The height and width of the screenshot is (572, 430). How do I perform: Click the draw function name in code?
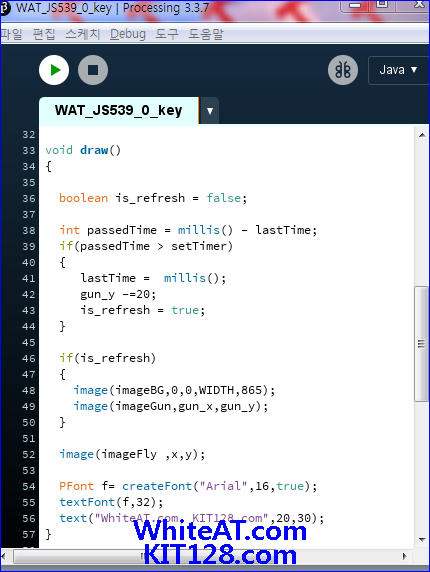[x=94, y=150]
